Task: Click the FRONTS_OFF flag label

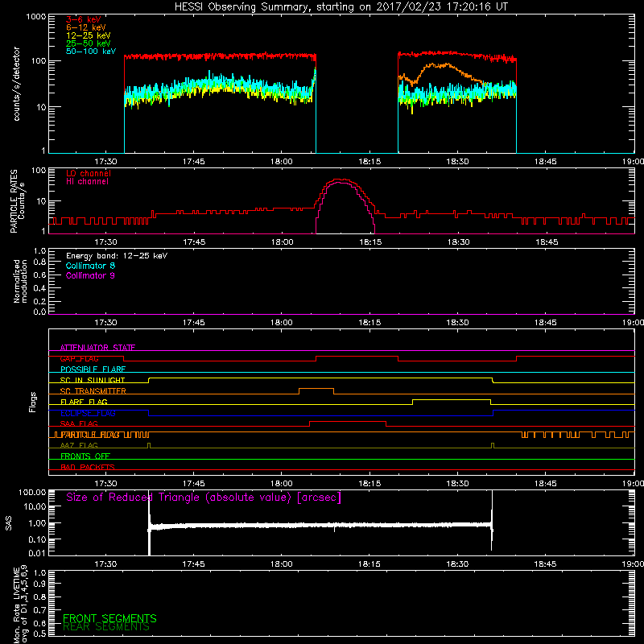Action: 85,456
